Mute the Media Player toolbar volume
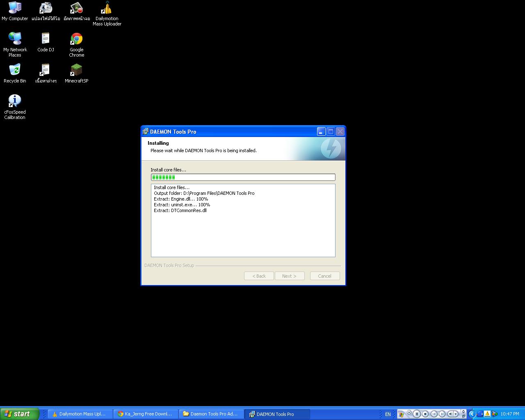Screen dimensions: 525x420 coord(450,414)
